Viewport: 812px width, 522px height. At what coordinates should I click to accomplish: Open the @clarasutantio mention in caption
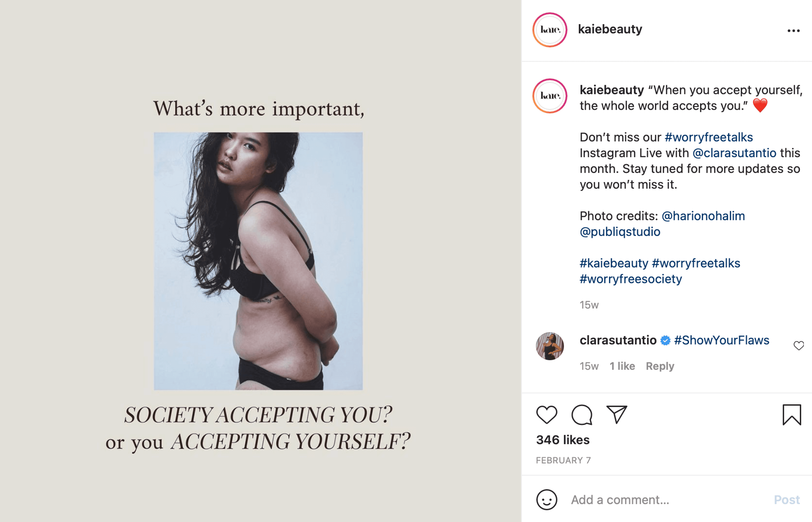click(x=734, y=153)
